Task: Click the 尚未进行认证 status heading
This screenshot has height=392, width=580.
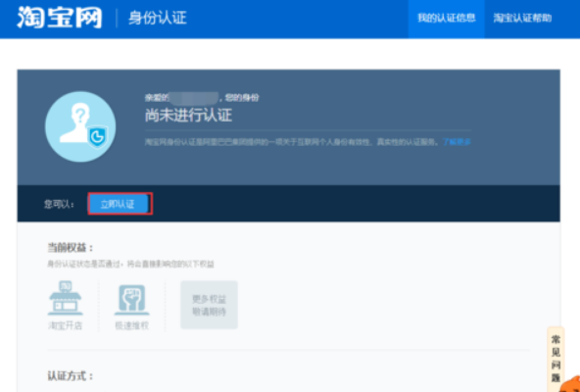Action: [x=188, y=116]
